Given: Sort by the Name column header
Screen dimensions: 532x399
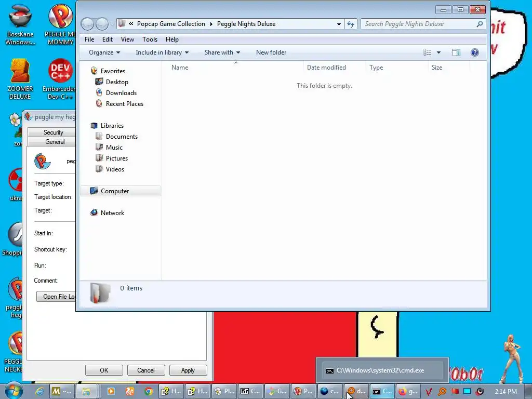Looking at the screenshot, I should [234, 67].
